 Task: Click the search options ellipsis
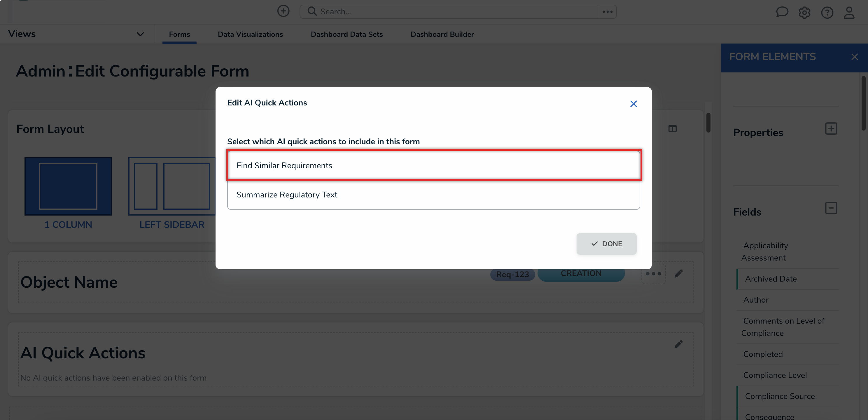click(x=607, y=12)
